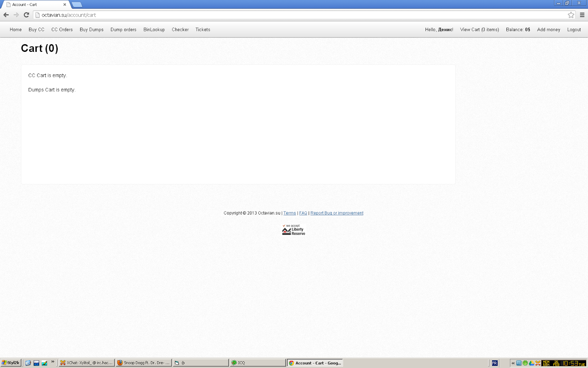The width and height of the screenshot is (588, 368).
Task: Click the third quick launch paint icon
Action: coord(44,363)
